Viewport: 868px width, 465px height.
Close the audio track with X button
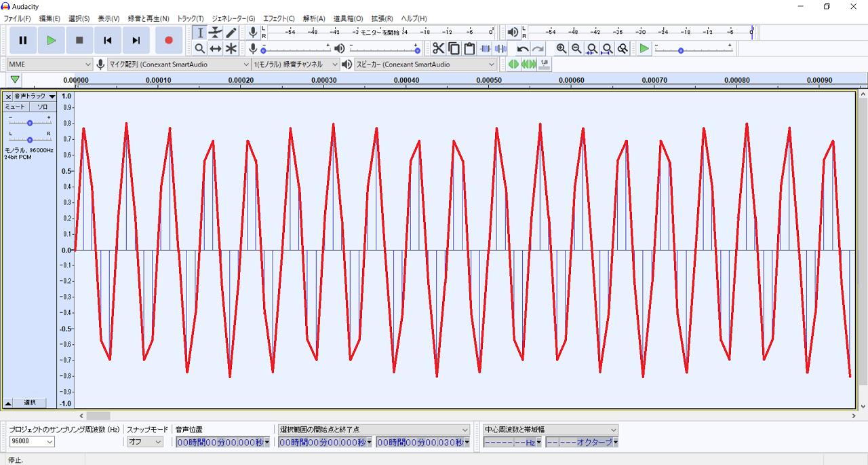click(x=8, y=96)
